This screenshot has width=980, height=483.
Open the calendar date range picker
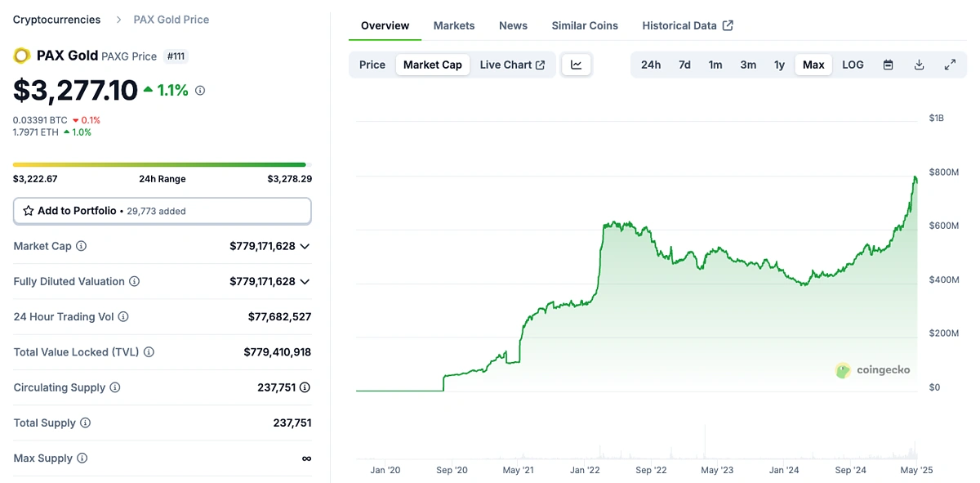tap(888, 65)
